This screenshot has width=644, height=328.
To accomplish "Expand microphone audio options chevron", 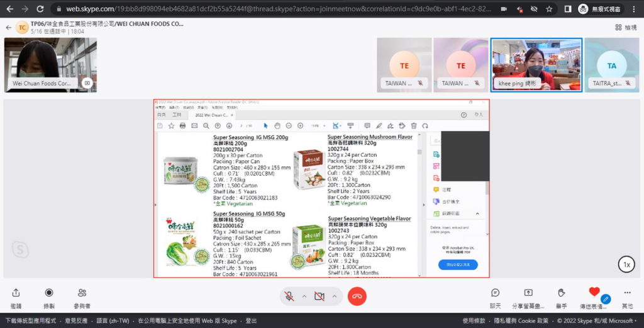I will tap(304, 297).
